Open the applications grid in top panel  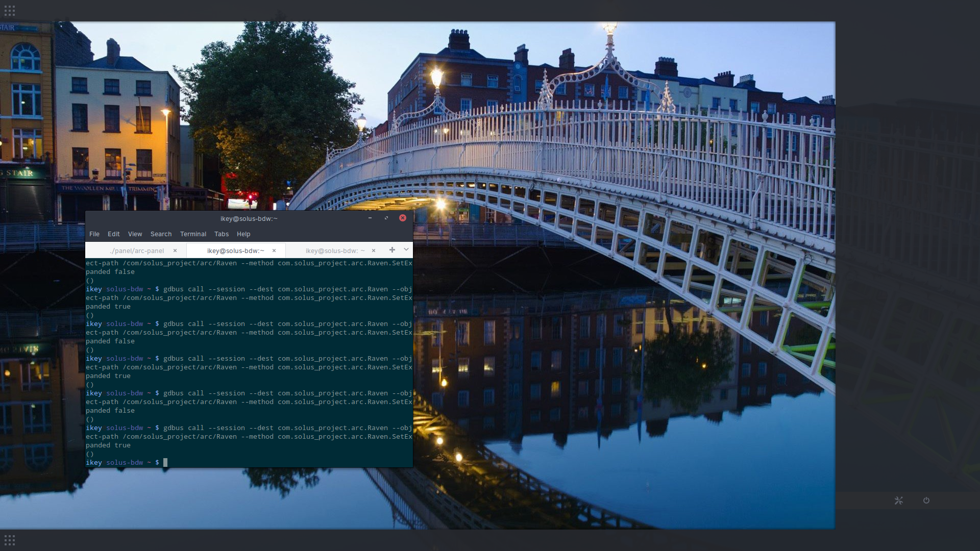9,10
